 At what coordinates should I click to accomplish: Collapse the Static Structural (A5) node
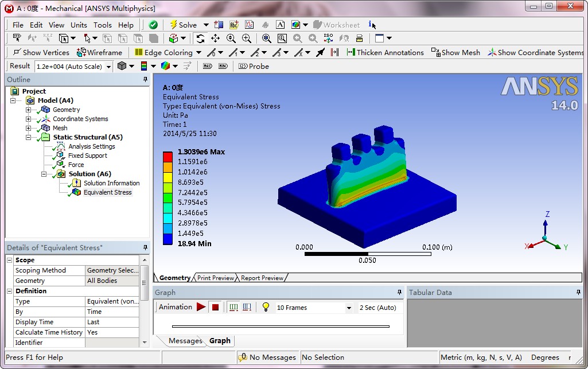click(x=28, y=137)
